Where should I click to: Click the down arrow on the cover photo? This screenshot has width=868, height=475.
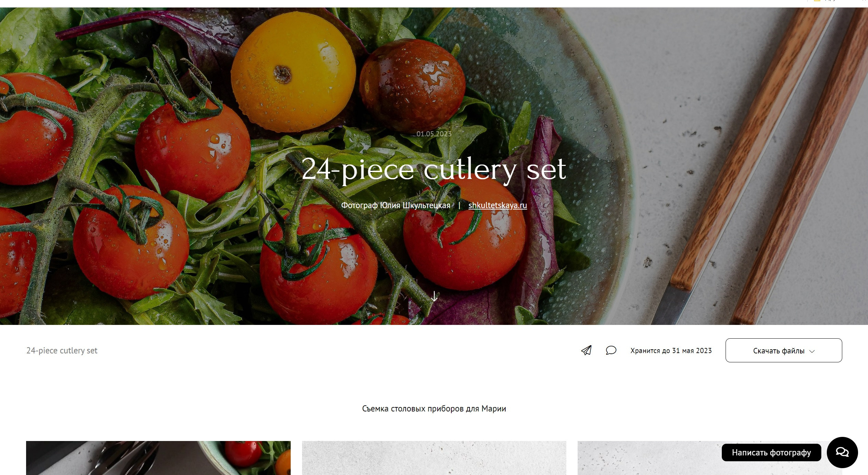coord(434,296)
